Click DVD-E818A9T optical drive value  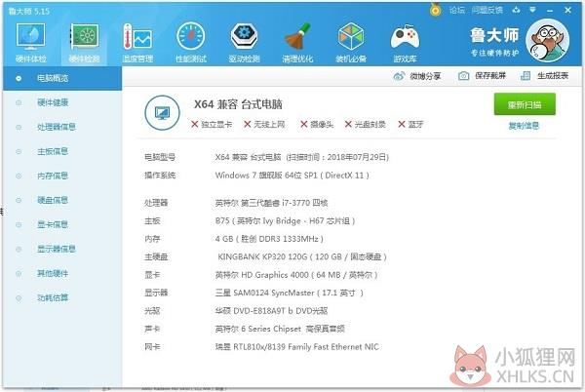pyautogui.click(x=272, y=311)
